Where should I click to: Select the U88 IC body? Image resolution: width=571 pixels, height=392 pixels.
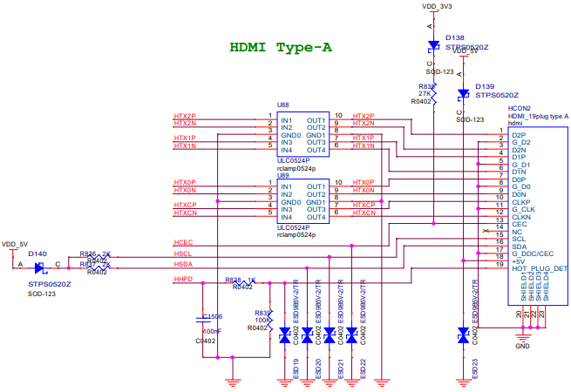point(303,134)
